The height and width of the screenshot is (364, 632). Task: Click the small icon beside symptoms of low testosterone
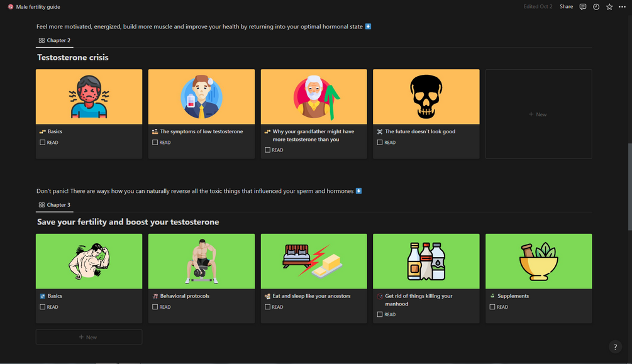pyautogui.click(x=155, y=131)
